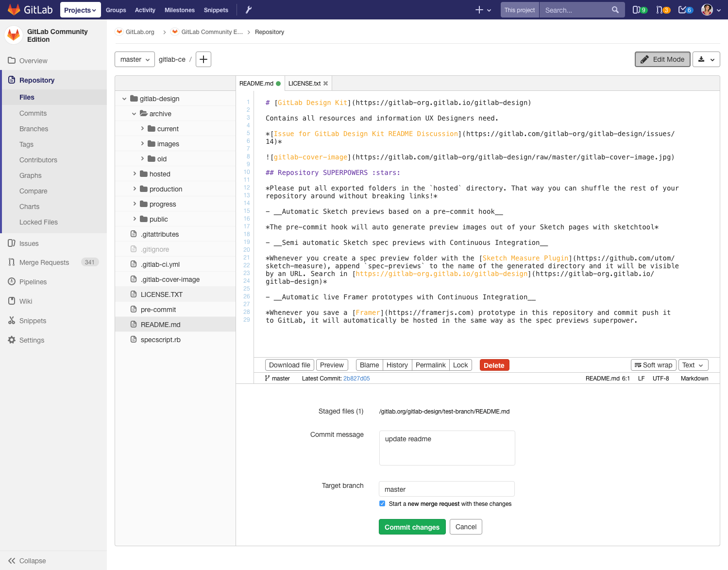Open the Snippets wrench sidebar entry
This screenshot has width=728, height=570.
coord(33,321)
